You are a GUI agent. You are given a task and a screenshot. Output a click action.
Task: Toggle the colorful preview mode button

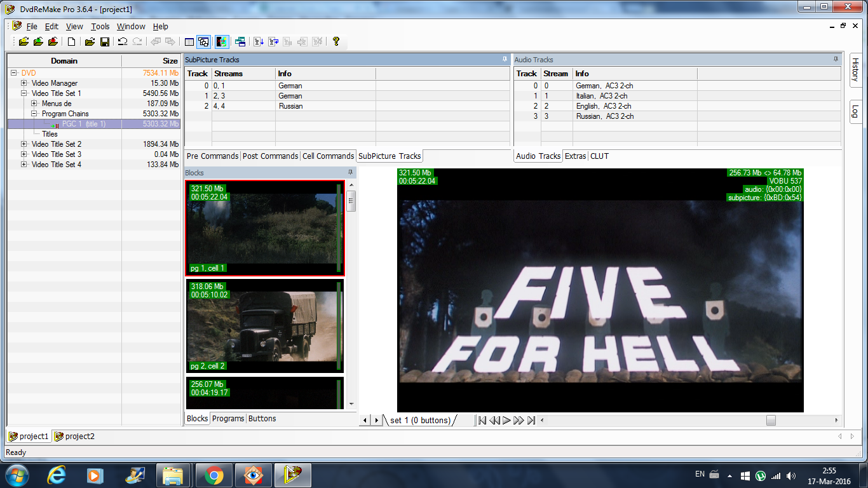(222, 42)
